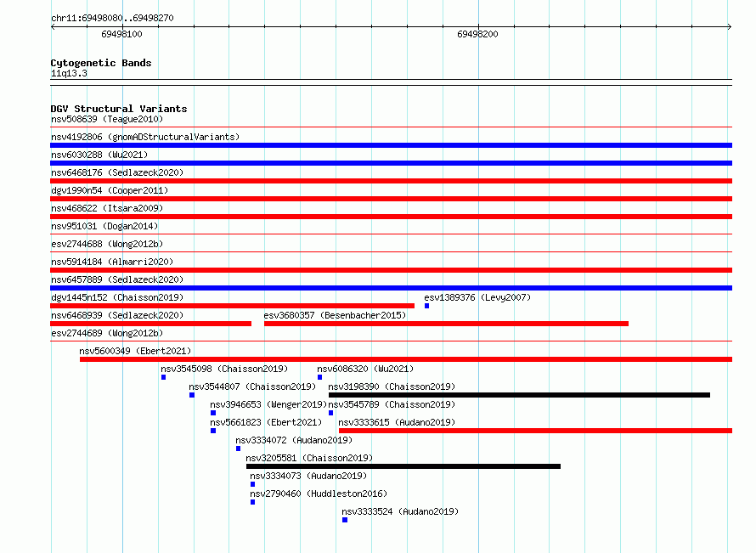Click the nsv3544807 (Chaisson2019) blue marker
This screenshot has height=553, width=756.
(192, 395)
